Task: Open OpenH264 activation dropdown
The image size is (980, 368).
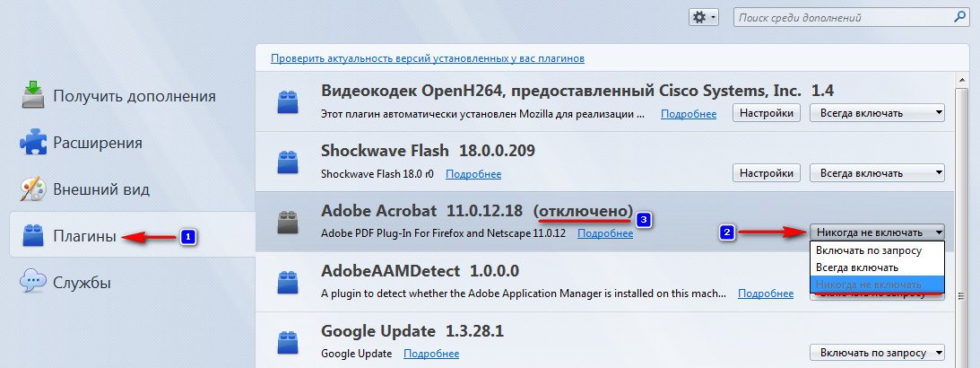Action: click(x=877, y=113)
